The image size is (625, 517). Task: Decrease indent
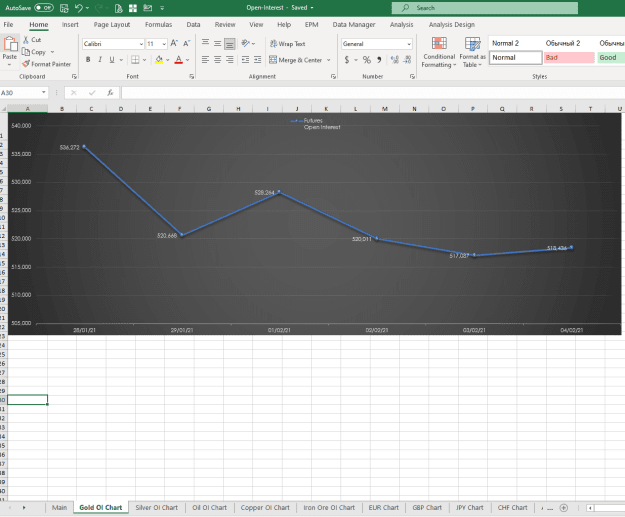coord(246,60)
